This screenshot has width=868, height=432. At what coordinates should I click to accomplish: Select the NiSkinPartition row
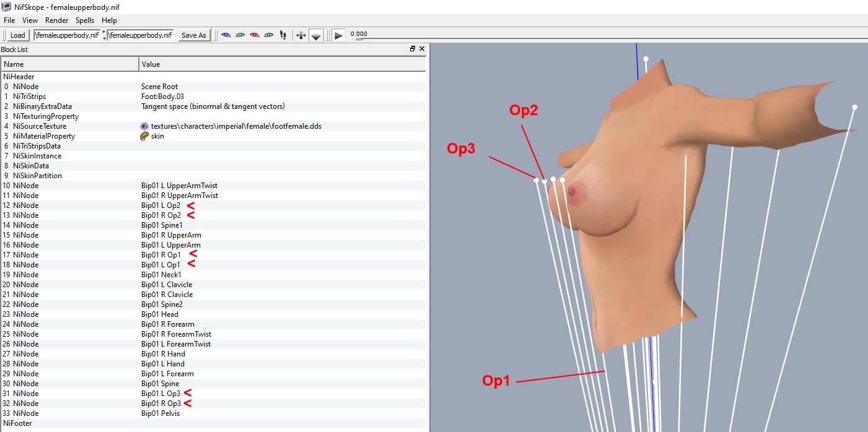point(213,176)
